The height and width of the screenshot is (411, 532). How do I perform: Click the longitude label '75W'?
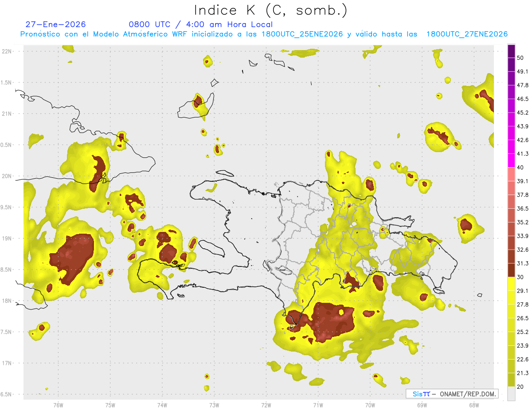click(110, 405)
